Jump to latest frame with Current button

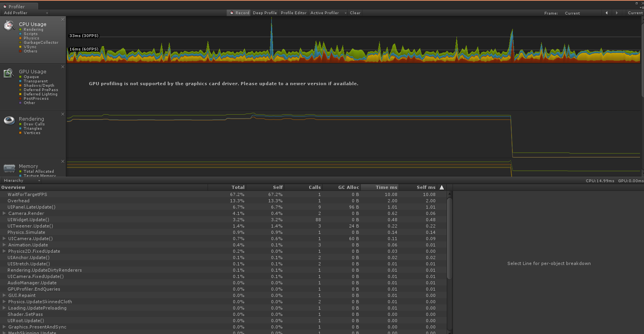point(635,13)
